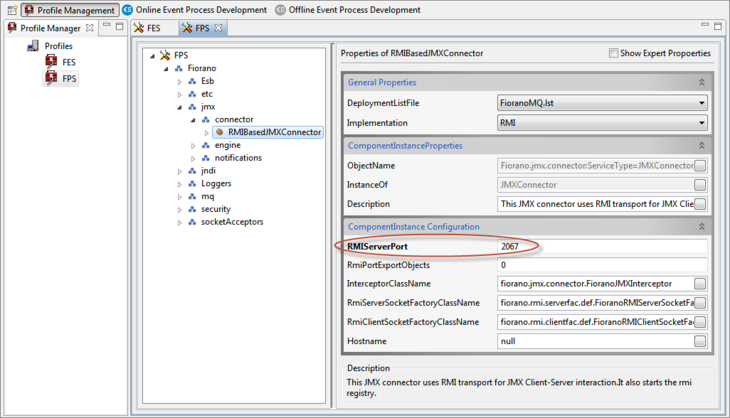Maximize the Profile Manager view
This screenshot has width=730, height=418.
pos(120,27)
